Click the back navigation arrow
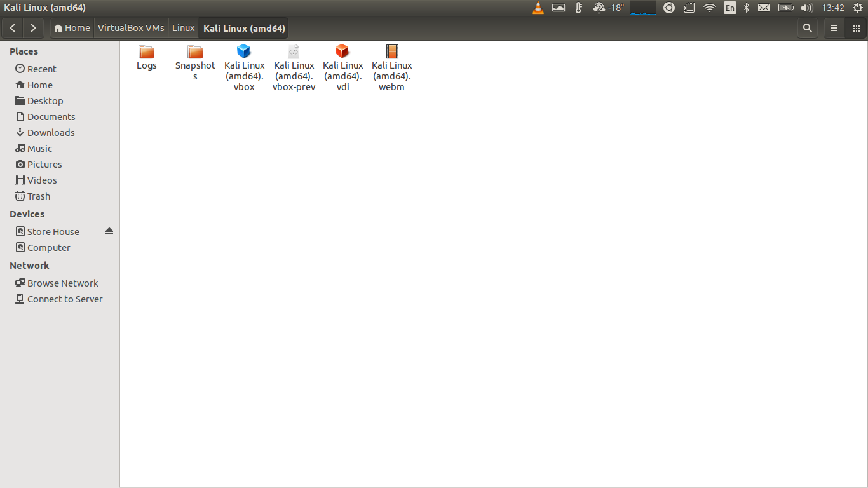 [x=12, y=28]
